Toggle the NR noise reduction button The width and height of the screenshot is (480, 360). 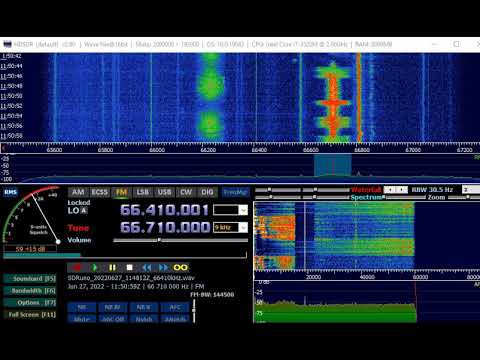click(82, 307)
